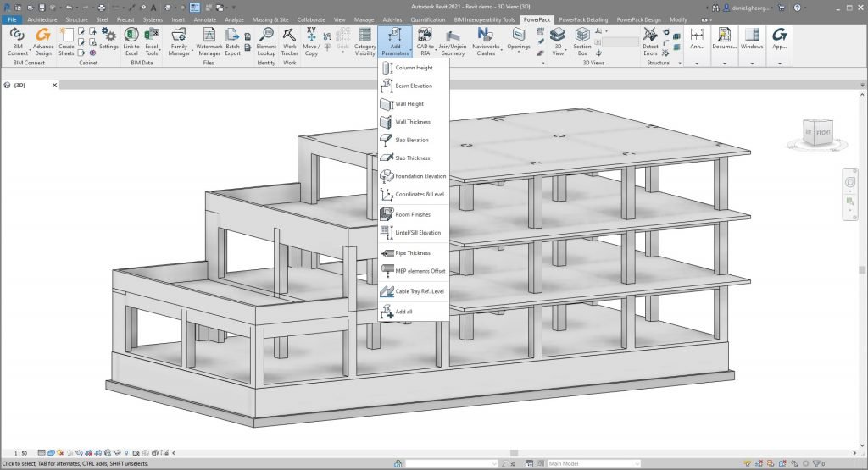The height and width of the screenshot is (470, 868).
Task: Choose MEP elements Offset from the menu
Action: [414, 271]
